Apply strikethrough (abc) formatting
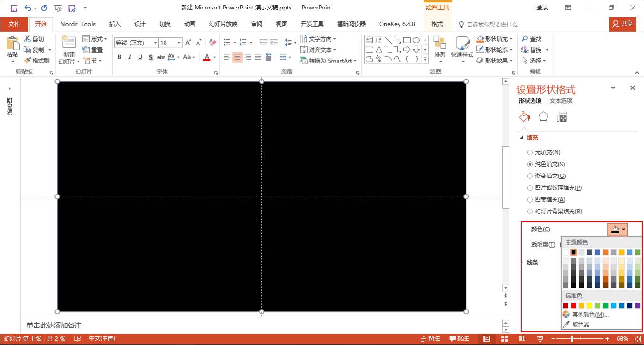The height and width of the screenshot is (345, 644). pos(161,57)
